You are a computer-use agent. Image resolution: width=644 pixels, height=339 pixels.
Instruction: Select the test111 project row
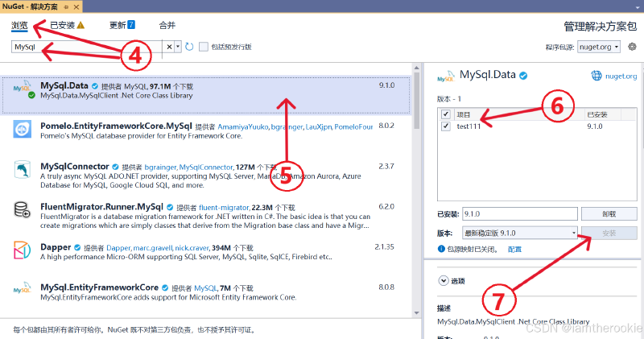tap(537, 126)
